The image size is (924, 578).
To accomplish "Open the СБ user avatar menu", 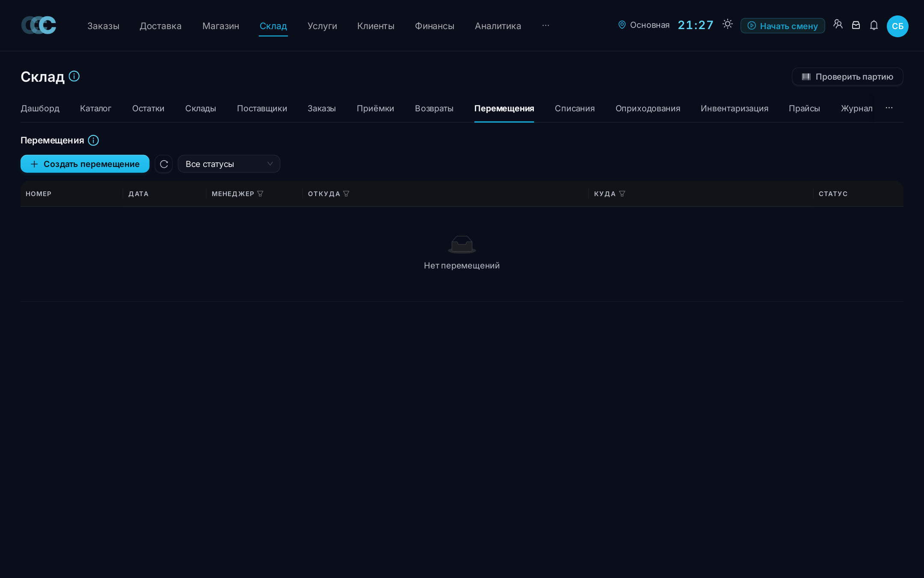I will [897, 26].
